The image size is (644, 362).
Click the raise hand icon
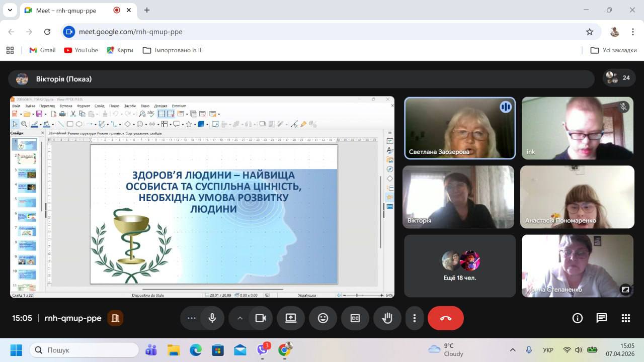[387, 318]
